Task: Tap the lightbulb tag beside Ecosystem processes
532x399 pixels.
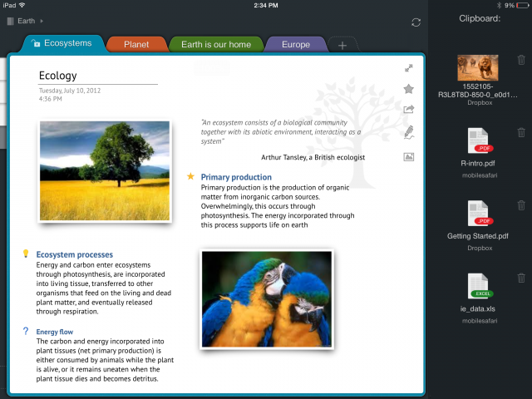Action: [26, 254]
